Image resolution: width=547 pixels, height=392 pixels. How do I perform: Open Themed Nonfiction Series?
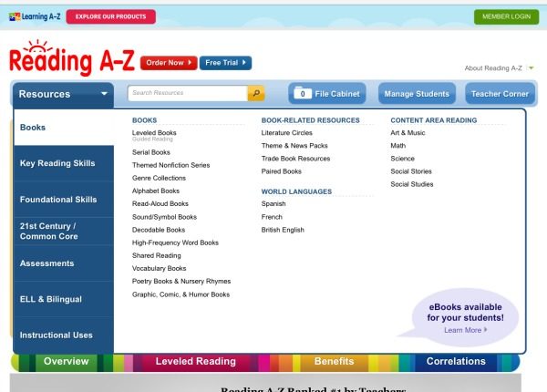click(171, 165)
